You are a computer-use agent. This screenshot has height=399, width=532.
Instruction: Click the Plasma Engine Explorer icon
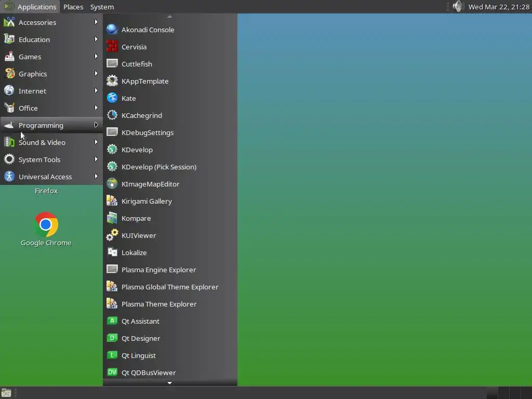click(x=112, y=270)
